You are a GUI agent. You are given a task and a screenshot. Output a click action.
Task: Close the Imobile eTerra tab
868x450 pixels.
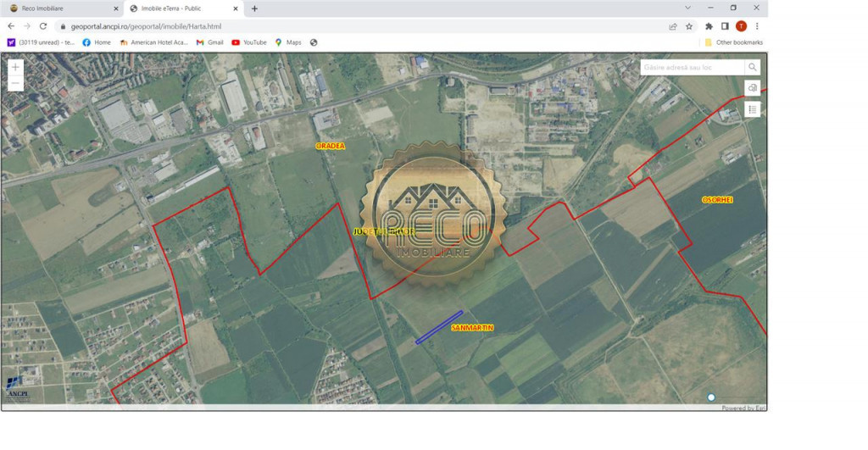(236, 8)
